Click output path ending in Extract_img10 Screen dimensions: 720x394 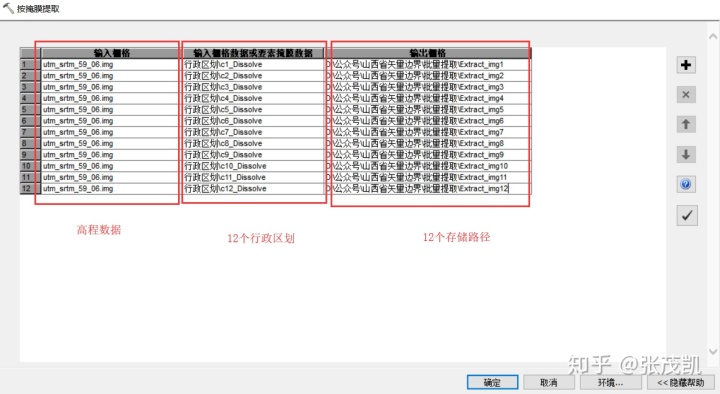(x=428, y=166)
